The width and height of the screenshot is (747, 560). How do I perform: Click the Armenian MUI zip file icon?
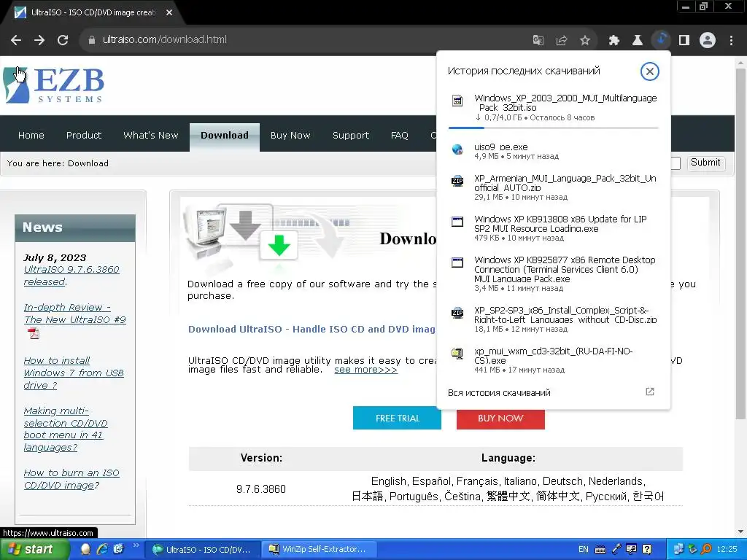457,181
